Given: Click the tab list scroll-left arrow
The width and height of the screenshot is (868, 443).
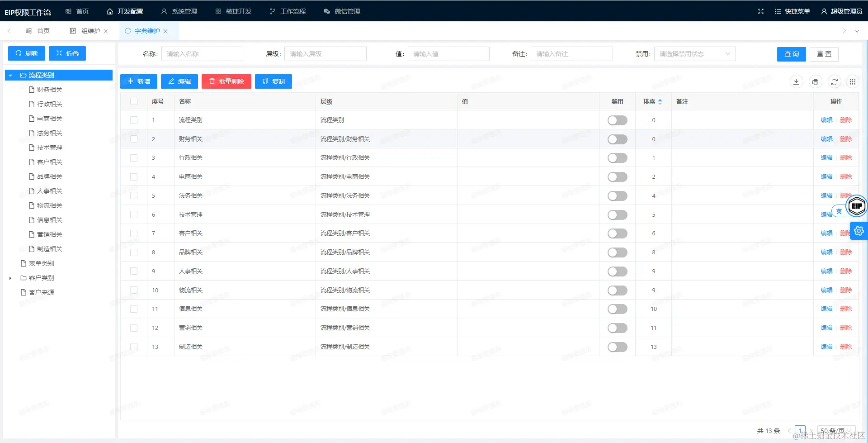Looking at the screenshot, I should coord(9,31).
